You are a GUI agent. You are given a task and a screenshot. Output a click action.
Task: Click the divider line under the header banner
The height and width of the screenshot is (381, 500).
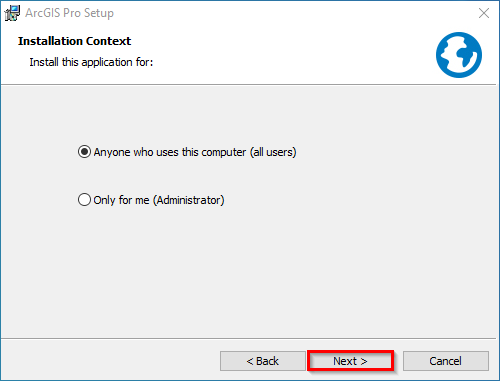click(x=248, y=85)
